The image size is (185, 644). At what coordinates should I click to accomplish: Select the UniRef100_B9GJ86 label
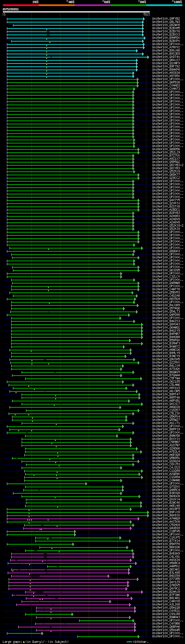(x=166, y=51)
